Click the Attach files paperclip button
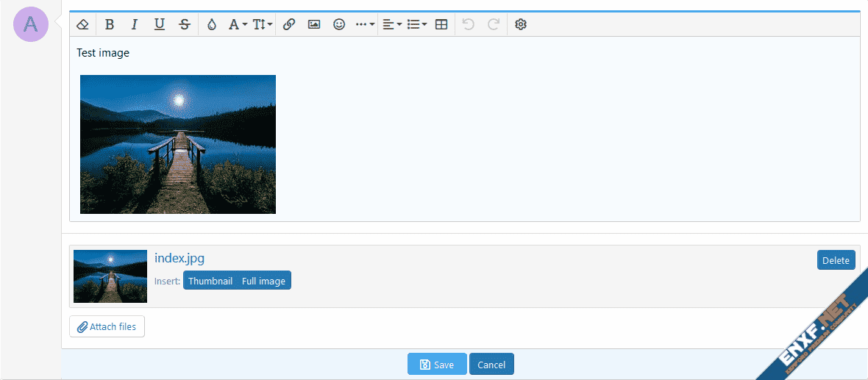Viewport: 868px width, 380px height. click(x=107, y=326)
